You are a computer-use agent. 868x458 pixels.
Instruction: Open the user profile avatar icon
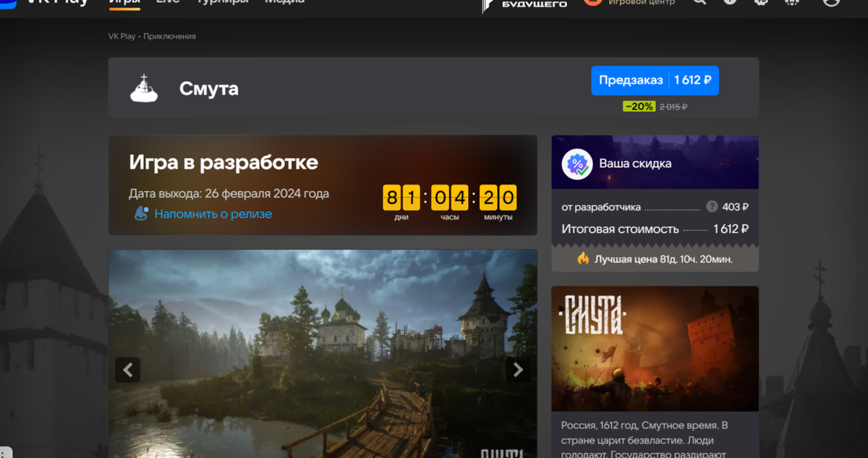pos(832,2)
